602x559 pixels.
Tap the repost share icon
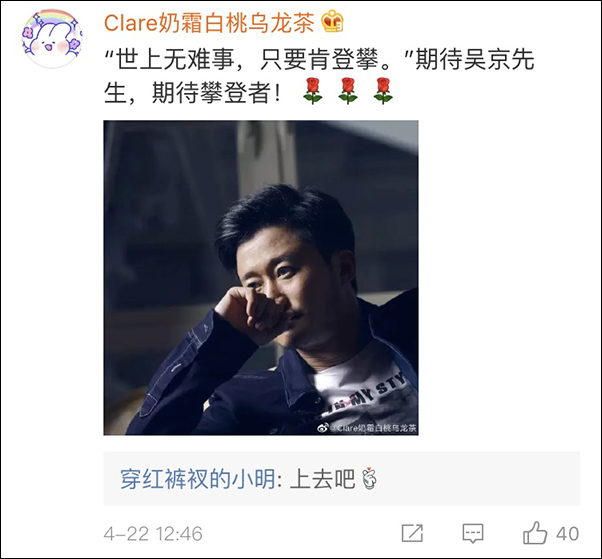point(412,533)
